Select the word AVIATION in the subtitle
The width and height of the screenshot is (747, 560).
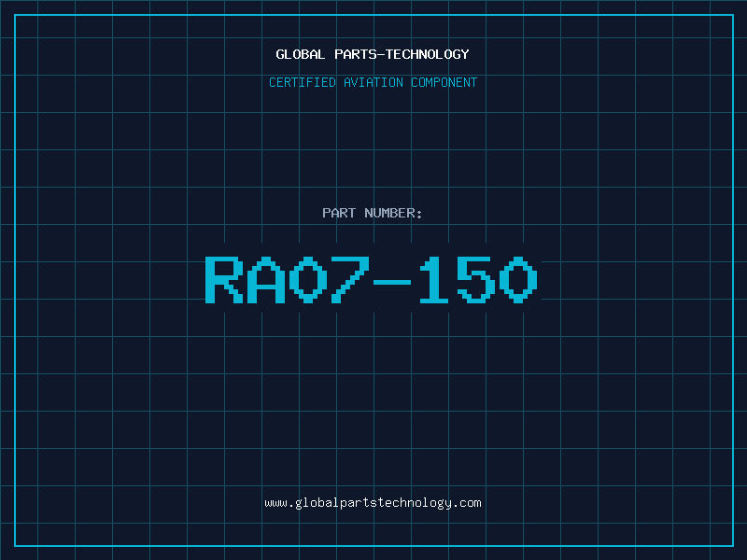(373, 82)
